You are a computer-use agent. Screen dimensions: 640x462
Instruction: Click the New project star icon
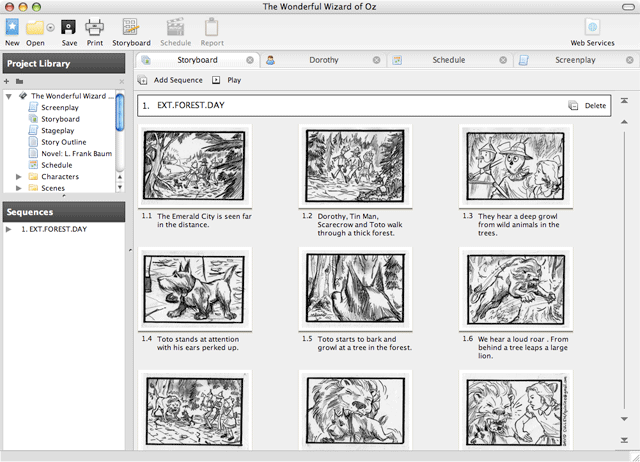tap(12, 27)
